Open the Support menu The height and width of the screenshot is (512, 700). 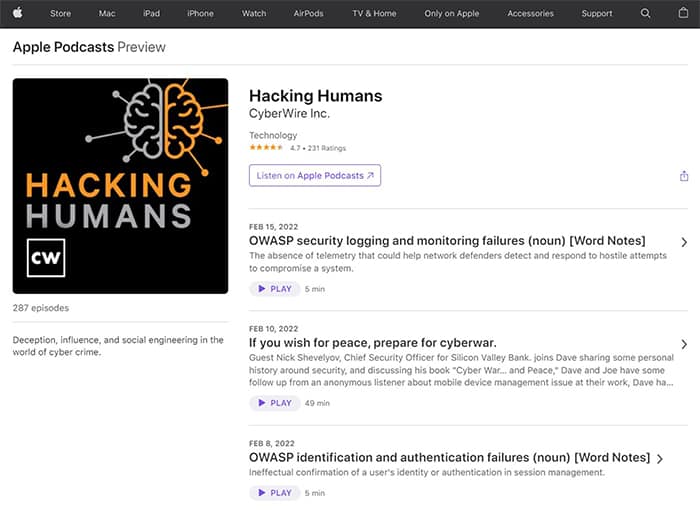[x=596, y=13]
